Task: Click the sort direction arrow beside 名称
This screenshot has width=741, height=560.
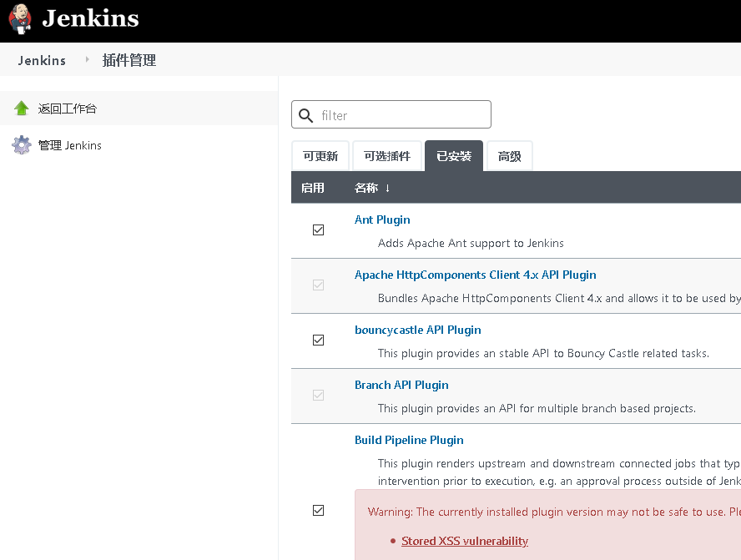Action: (387, 188)
